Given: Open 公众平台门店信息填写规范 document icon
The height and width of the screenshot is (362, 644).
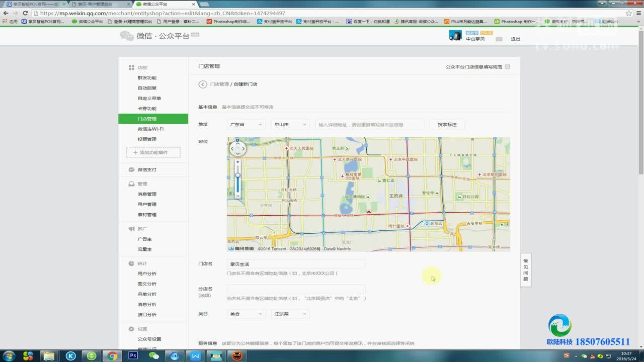Looking at the screenshot, I should pyautogui.click(x=507, y=66).
